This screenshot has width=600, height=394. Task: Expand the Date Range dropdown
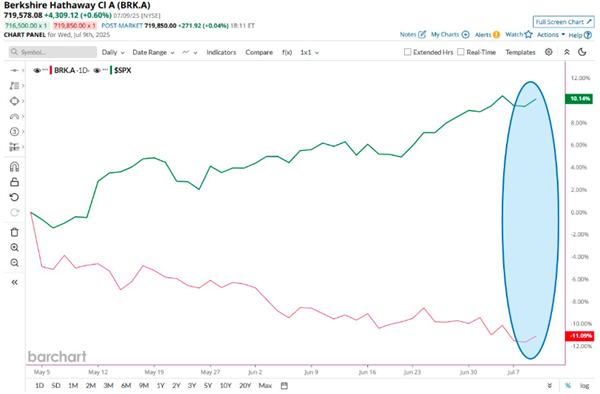click(153, 52)
